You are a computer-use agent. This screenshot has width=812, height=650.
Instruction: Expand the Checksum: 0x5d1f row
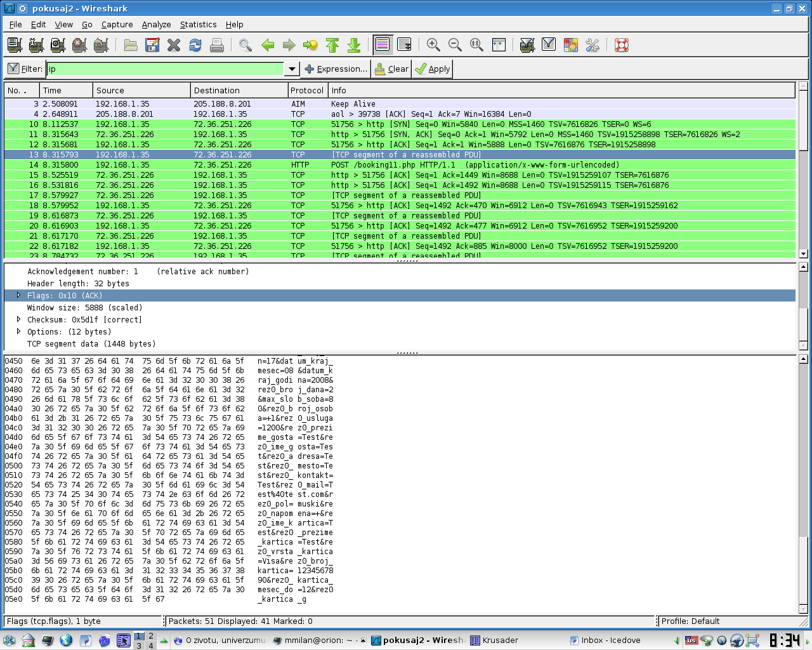pyautogui.click(x=18, y=319)
